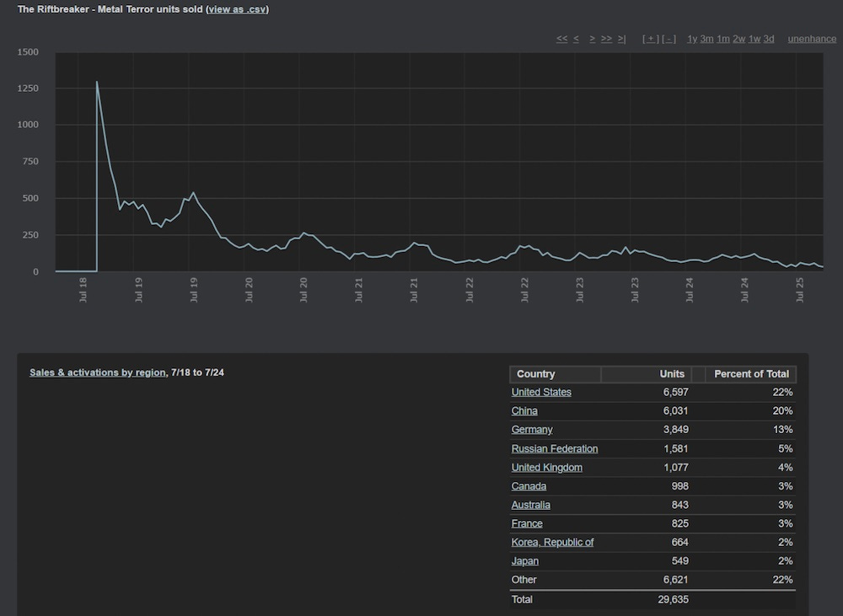Select the 6,621 Other units cell
Screen dimensions: 843x616
click(x=676, y=580)
